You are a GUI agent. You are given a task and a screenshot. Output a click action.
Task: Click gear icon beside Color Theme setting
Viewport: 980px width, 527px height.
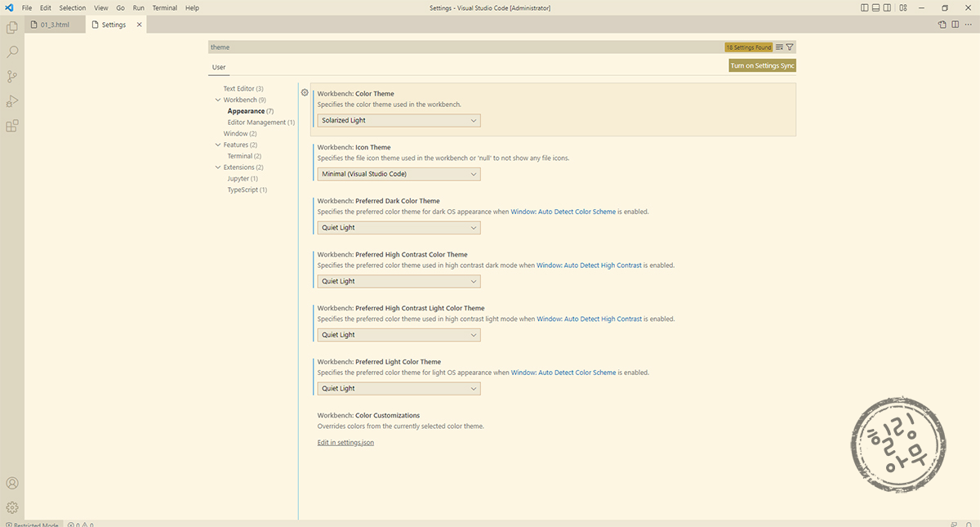point(305,92)
